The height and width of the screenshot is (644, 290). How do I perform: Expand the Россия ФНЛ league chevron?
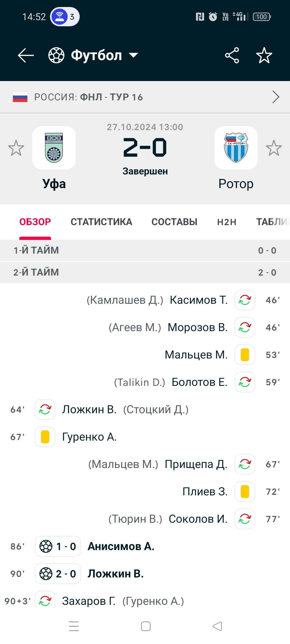coord(275,97)
